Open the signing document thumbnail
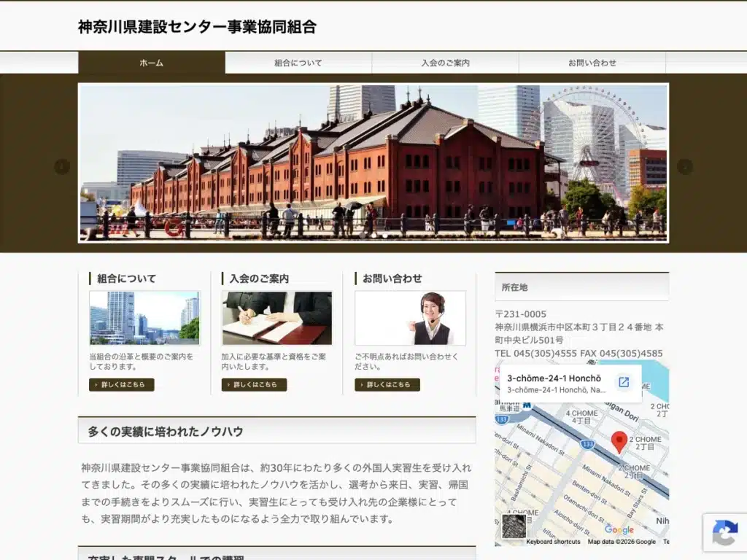The width and height of the screenshot is (747, 560). (276, 318)
